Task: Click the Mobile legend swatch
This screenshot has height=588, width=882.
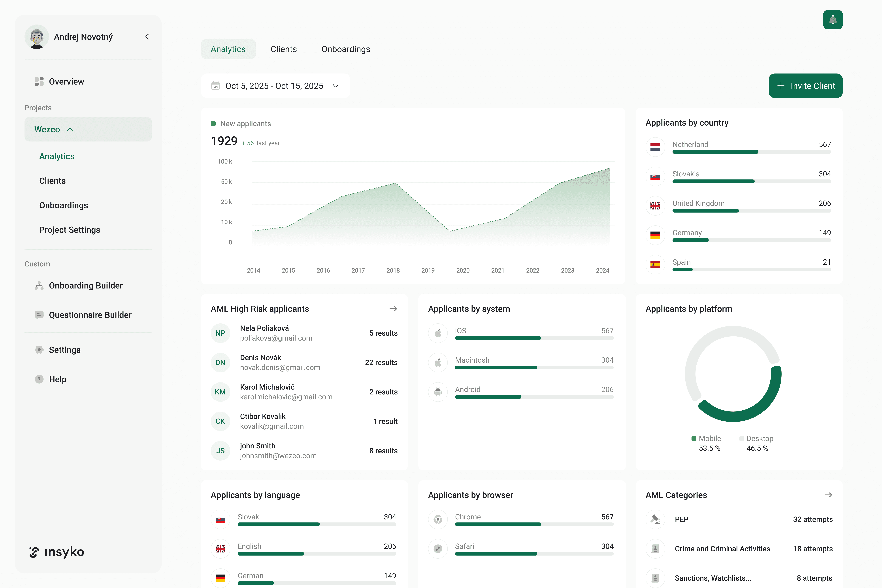Action: coord(694,438)
